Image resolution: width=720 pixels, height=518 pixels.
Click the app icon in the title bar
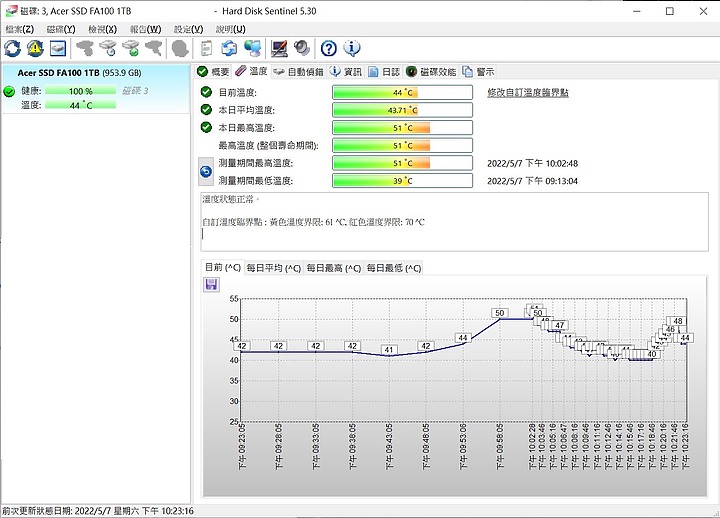(11, 11)
